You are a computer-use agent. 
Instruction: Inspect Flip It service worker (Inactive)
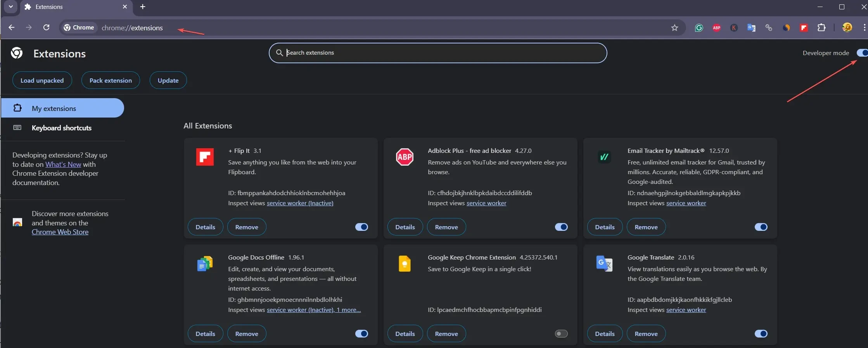coord(300,203)
